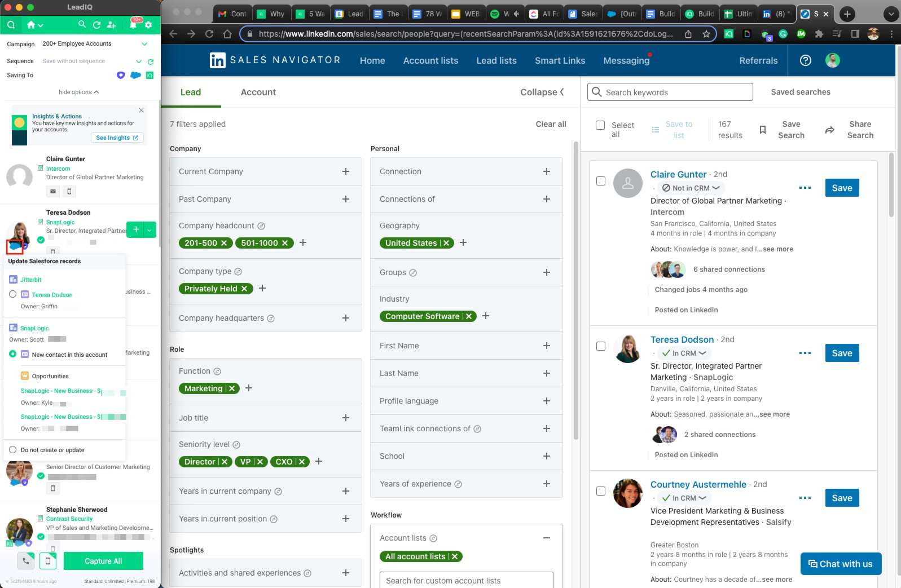Open Referrals in the navigation
The height and width of the screenshot is (588, 901).
tap(758, 60)
